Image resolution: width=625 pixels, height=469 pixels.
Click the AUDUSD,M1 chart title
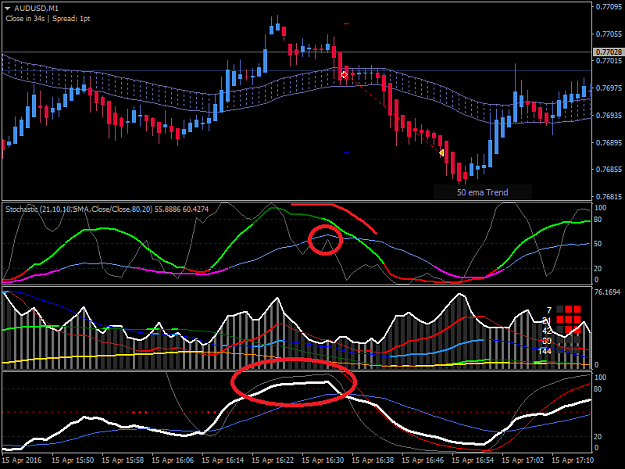tap(36, 8)
